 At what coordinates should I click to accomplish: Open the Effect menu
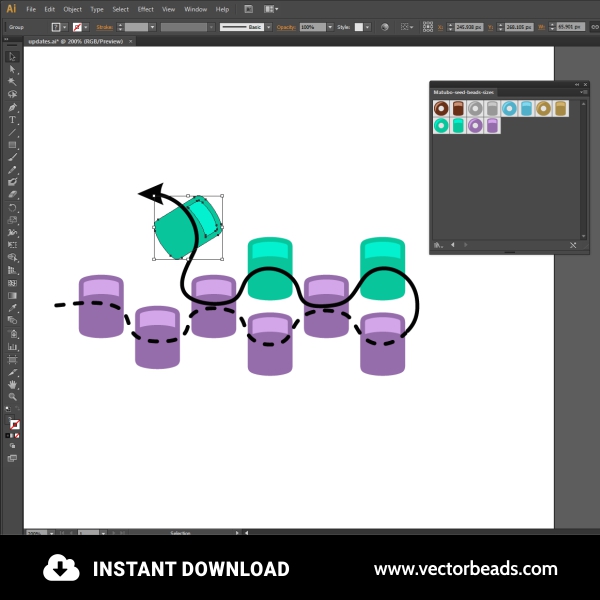tap(146, 9)
